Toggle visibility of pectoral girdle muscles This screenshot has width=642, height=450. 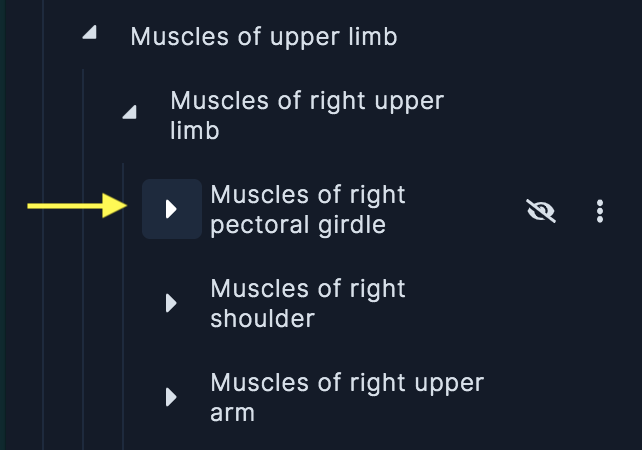pos(541,211)
